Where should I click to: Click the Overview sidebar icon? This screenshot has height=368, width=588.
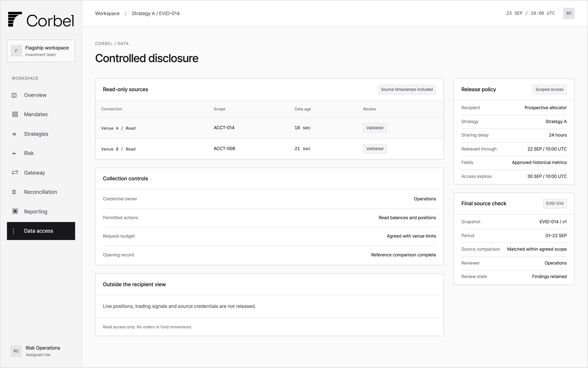point(14,95)
